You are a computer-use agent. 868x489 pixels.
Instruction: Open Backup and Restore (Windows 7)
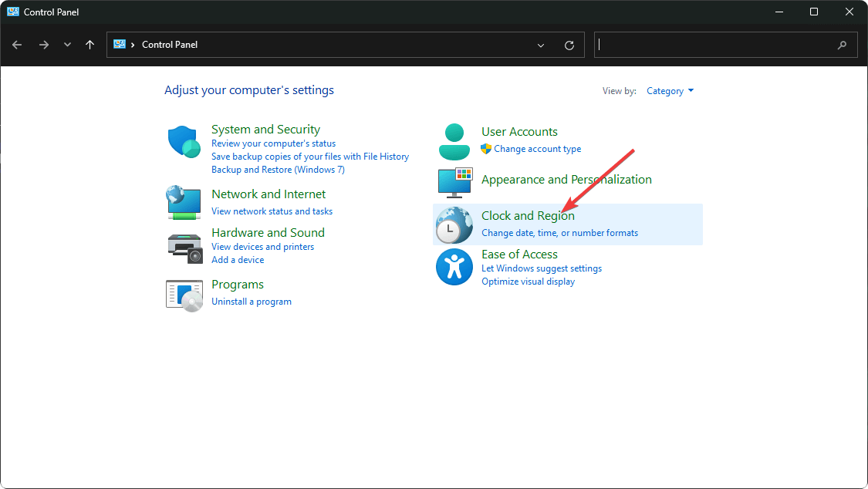278,170
